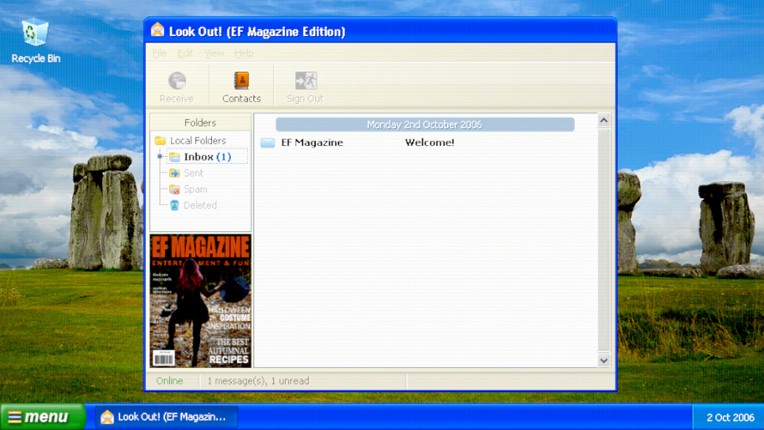This screenshot has height=430, width=764.
Task: Open the Help menu
Action: point(244,53)
